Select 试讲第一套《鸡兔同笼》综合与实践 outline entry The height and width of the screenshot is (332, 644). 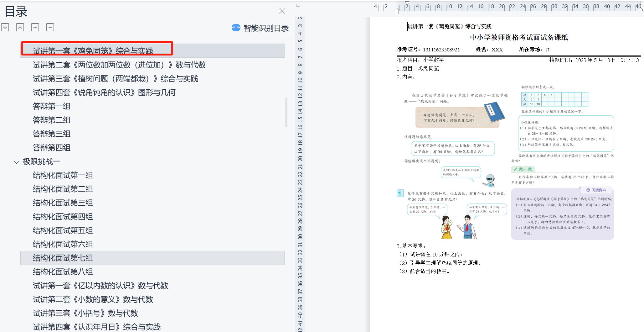coord(93,51)
